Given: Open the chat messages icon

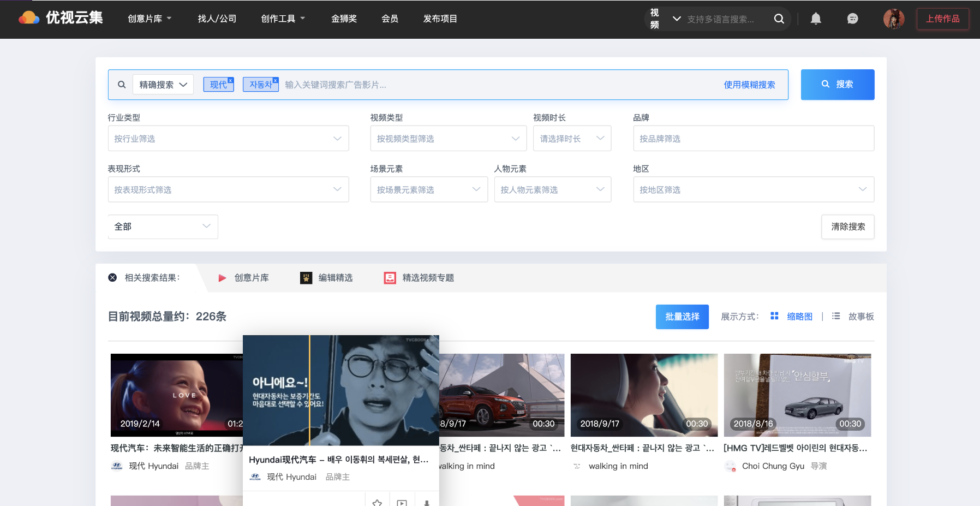Looking at the screenshot, I should pyautogui.click(x=852, y=19).
